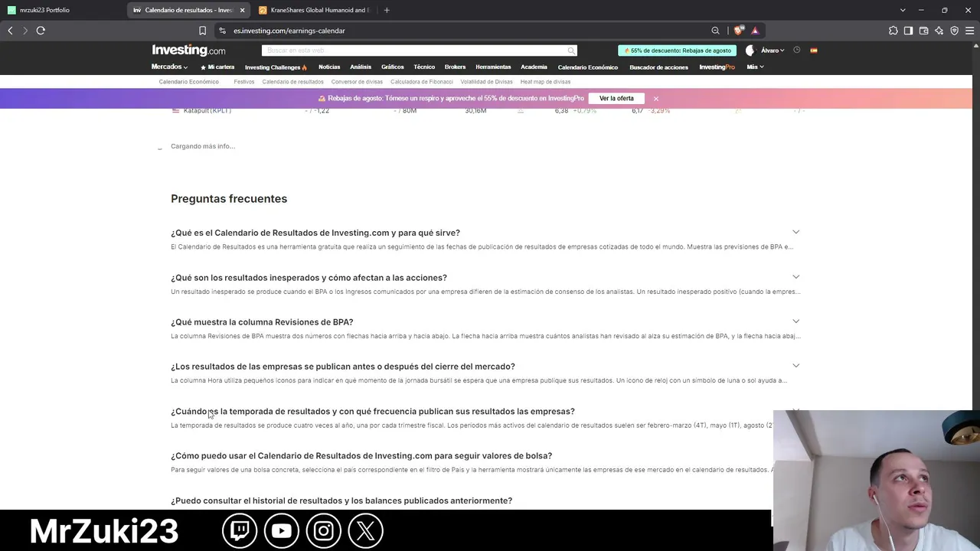The image size is (980, 551).
Task: Reload the page with the refresh icon
Action: tap(41, 31)
